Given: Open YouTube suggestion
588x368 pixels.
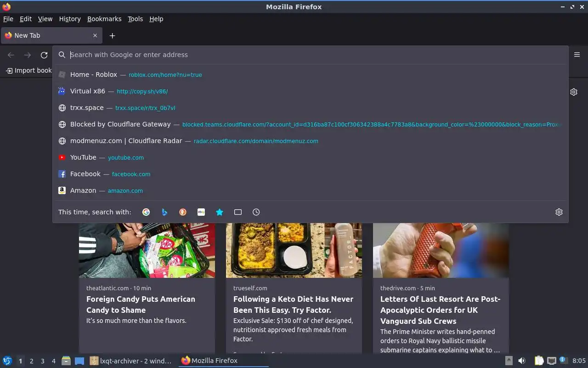Looking at the screenshot, I should [311, 157].
